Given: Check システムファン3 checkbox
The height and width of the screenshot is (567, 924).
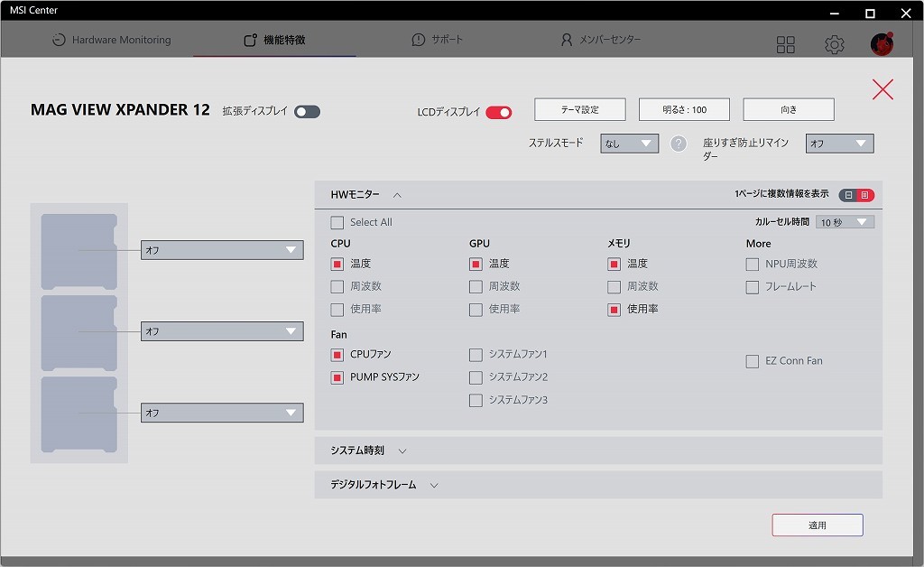Looking at the screenshot, I should (x=476, y=400).
